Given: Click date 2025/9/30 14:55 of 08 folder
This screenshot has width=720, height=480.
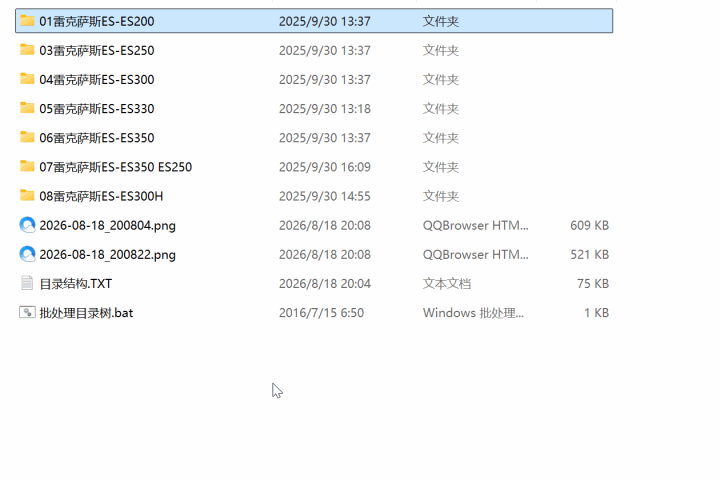Looking at the screenshot, I should [x=325, y=196].
